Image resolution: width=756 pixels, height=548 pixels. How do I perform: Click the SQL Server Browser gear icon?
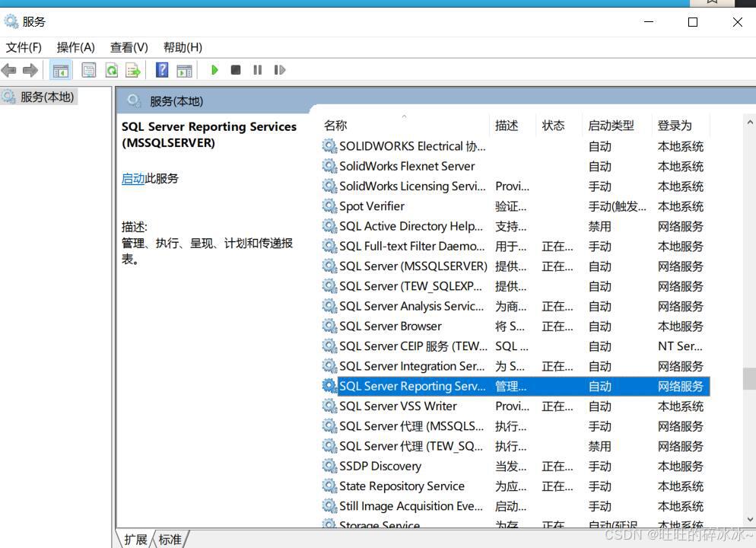pos(329,326)
